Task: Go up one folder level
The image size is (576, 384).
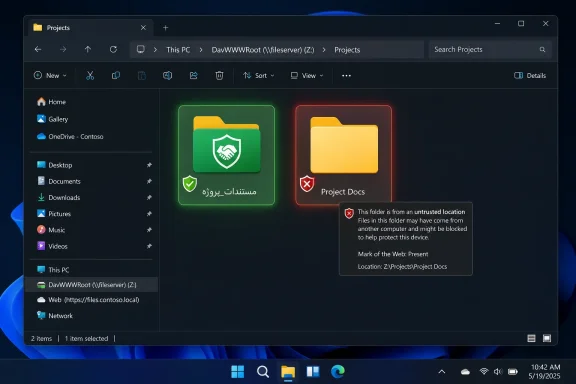Action: pos(87,49)
